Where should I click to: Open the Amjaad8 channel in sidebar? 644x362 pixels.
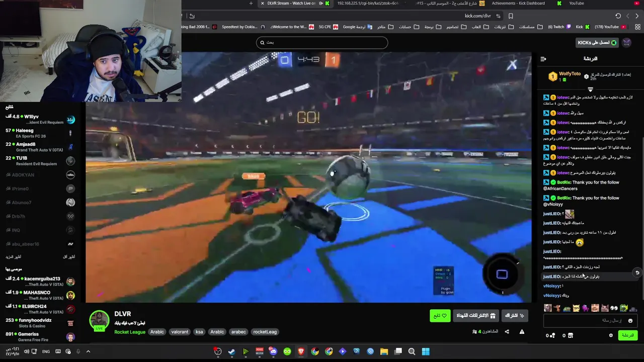pos(40,147)
